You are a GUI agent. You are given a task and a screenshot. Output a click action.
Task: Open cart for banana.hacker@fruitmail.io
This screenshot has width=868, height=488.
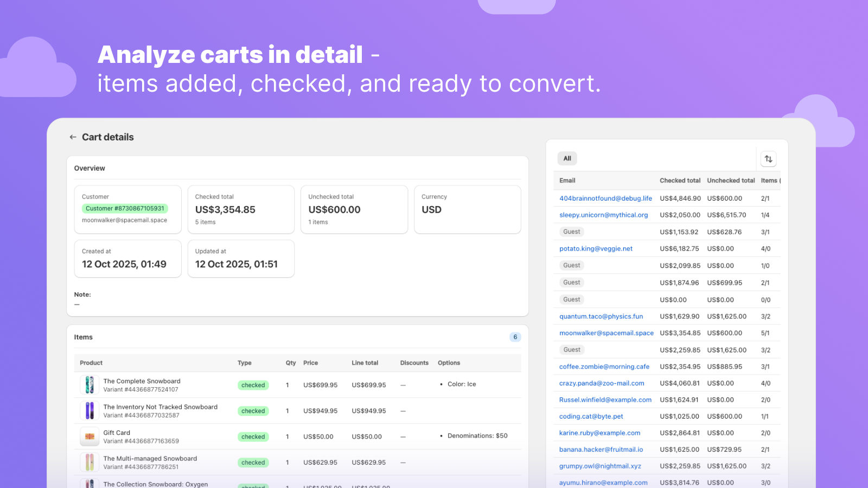coord(601,449)
